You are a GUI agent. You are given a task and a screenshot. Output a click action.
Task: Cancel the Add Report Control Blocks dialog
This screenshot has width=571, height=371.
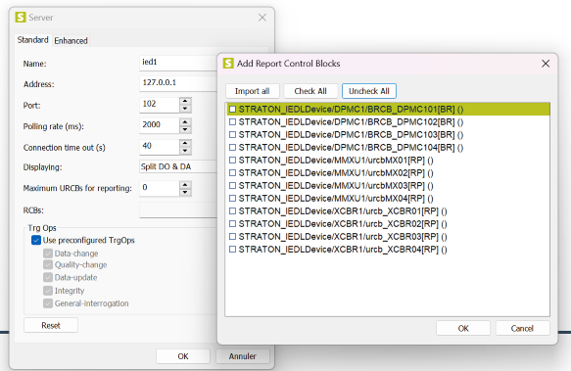click(522, 328)
